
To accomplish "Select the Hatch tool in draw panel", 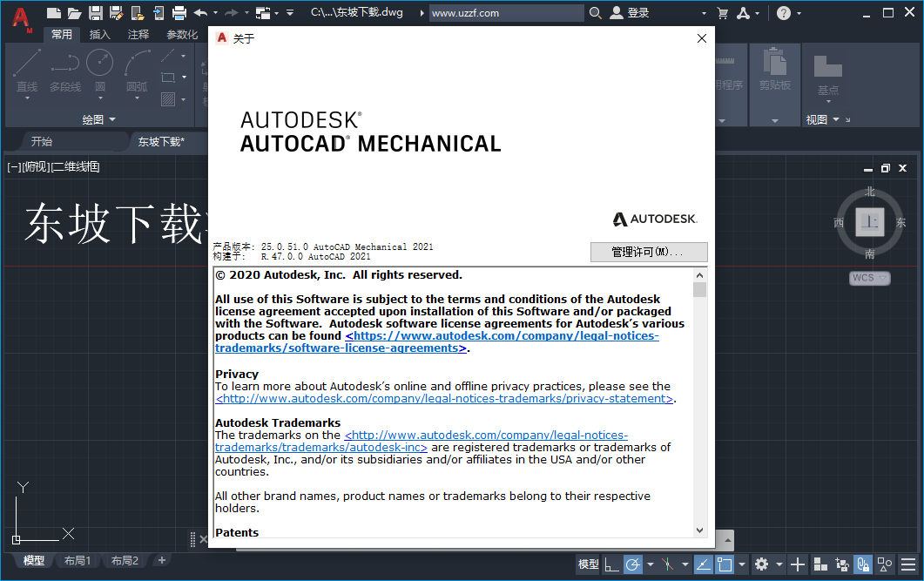I will [168, 99].
